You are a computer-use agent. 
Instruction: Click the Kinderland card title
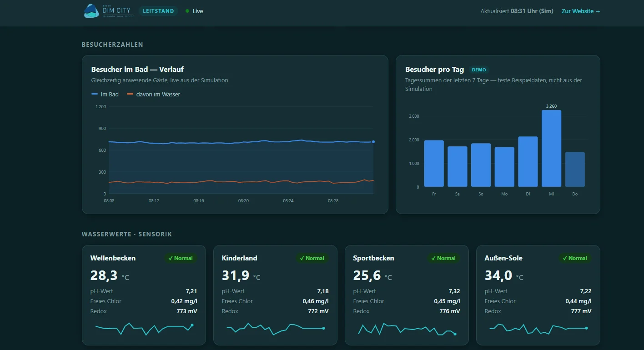pos(240,258)
